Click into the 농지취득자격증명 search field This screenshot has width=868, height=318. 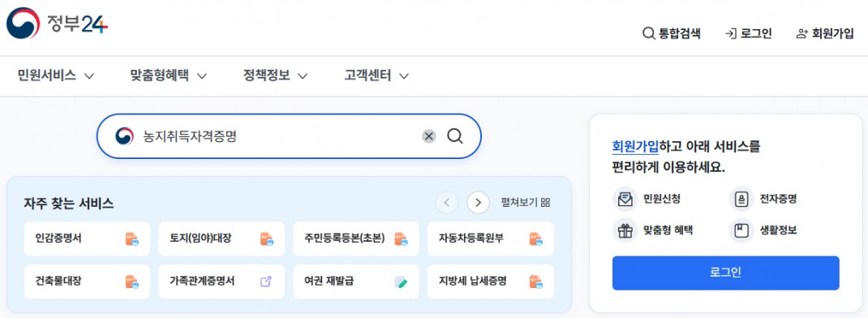(277, 136)
